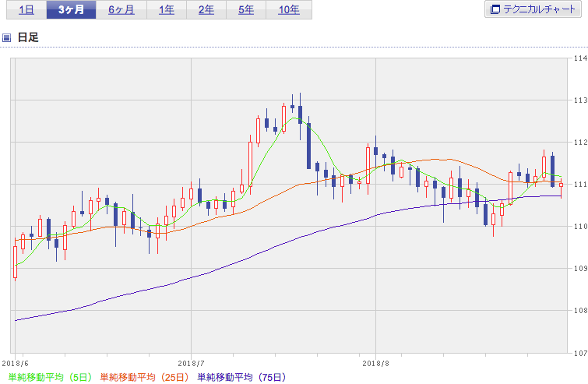Click the 107 price axis label
The image size is (588, 384).
pos(580,353)
